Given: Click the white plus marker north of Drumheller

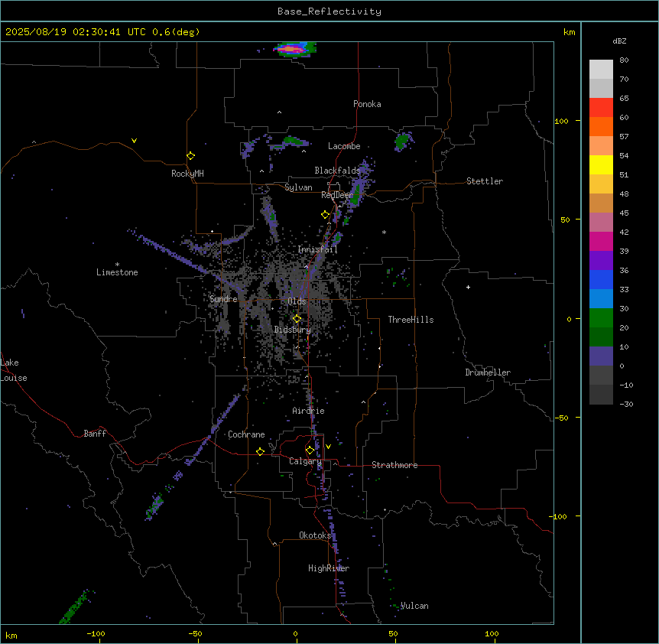Looking at the screenshot, I should click(468, 287).
